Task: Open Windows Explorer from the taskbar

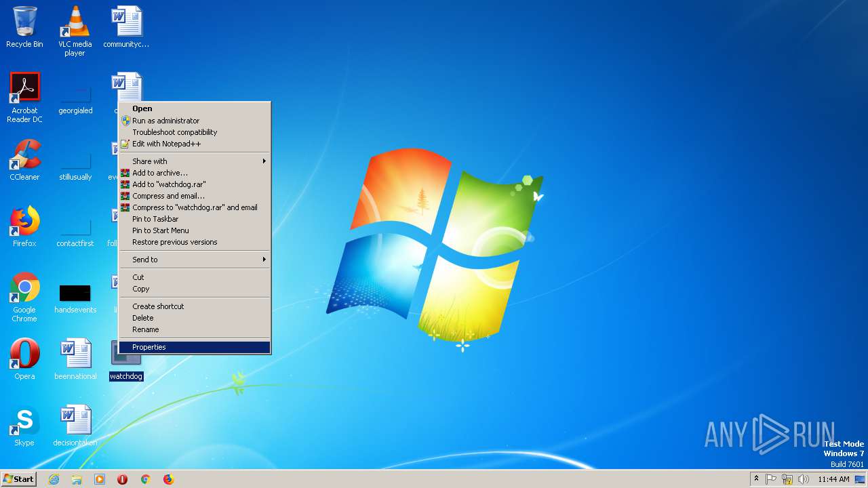Action: 77,479
